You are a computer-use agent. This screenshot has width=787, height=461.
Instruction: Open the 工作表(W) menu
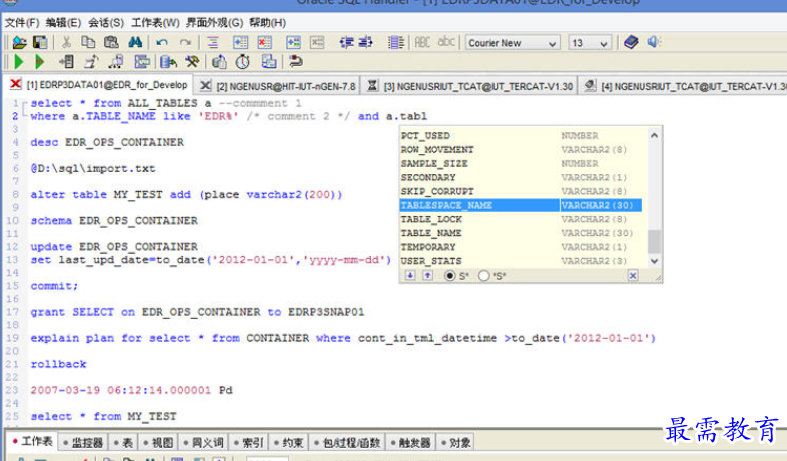pyautogui.click(x=155, y=23)
